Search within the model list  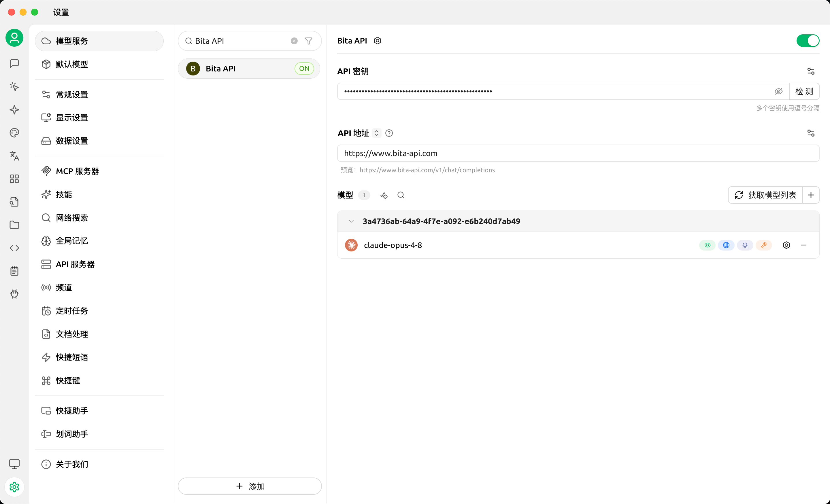[x=401, y=195]
